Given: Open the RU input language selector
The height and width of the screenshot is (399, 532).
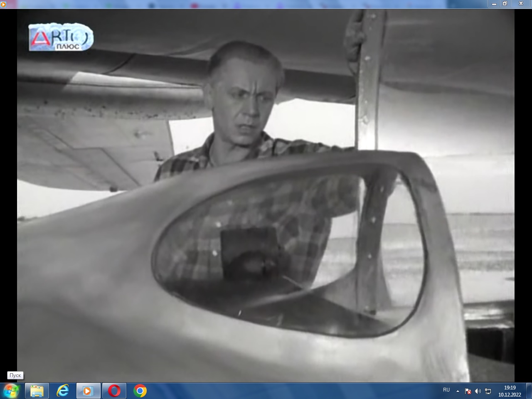Looking at the screenshot, I should click(446, 390).
